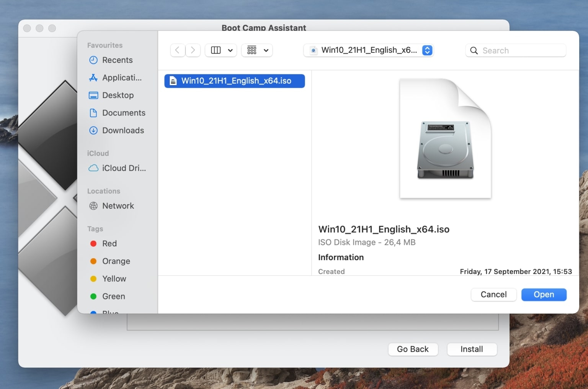The image size is (588, 389).
Task: Expand the view mode dropdown arrow
Action: click(x=230, y=51)
